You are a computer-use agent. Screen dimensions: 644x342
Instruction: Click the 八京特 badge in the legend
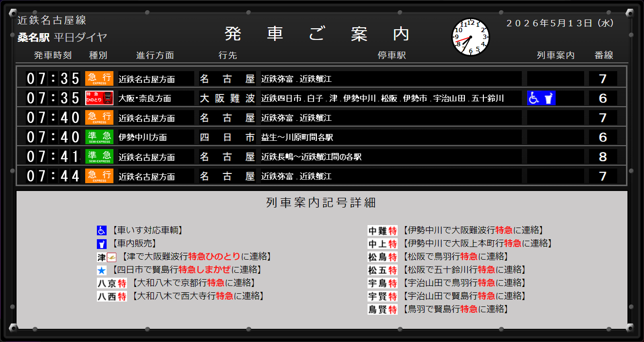112,283
